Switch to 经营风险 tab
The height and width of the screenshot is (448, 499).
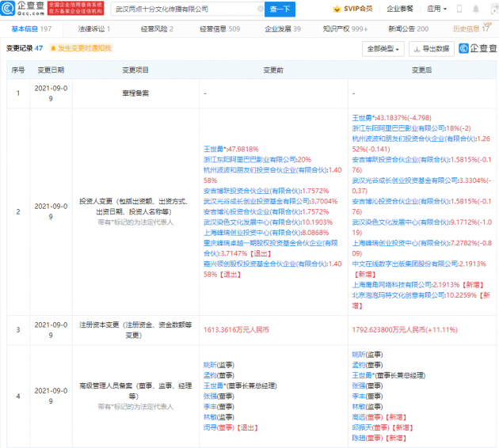tap(157, 29)
